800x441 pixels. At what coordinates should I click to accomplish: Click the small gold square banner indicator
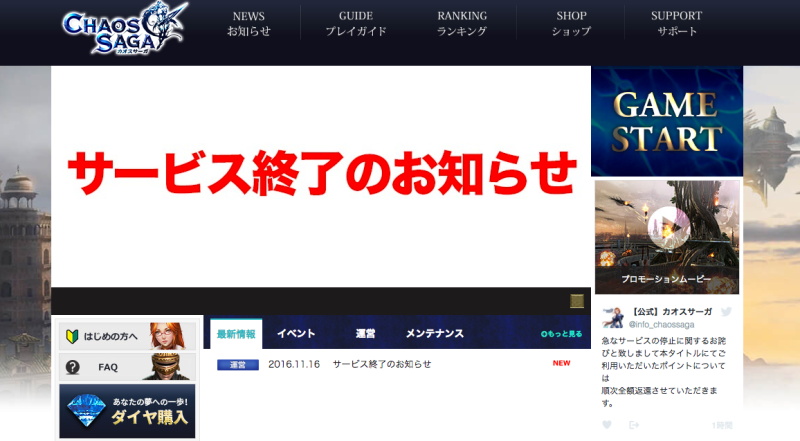[x=577, y=301]
